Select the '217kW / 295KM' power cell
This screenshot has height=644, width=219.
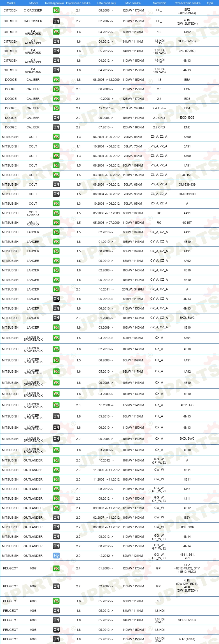[133, 108]
